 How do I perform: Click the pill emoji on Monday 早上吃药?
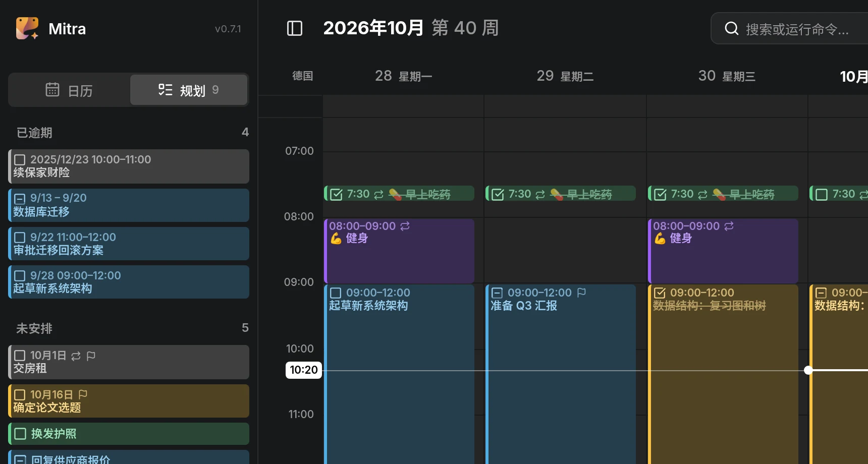(x=395, y=194)
